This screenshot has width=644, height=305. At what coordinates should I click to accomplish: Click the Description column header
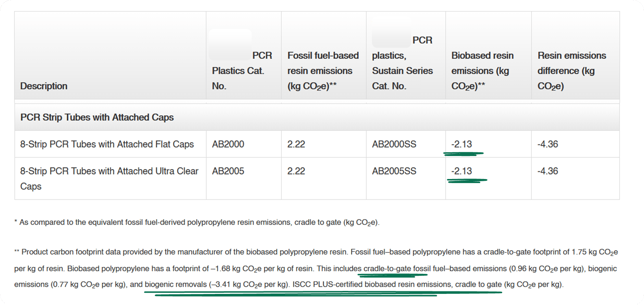point(44,86)
